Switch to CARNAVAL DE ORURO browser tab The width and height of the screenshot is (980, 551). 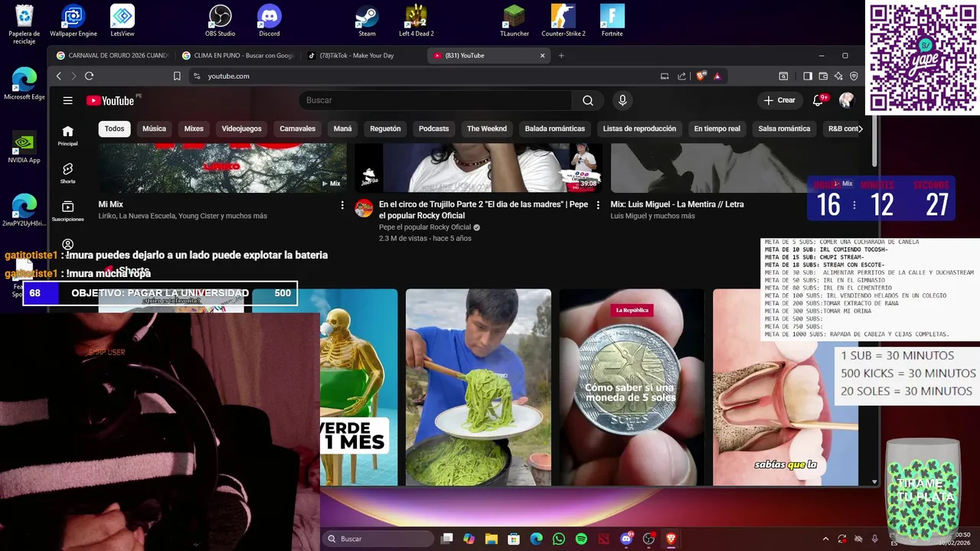point(112,56)
